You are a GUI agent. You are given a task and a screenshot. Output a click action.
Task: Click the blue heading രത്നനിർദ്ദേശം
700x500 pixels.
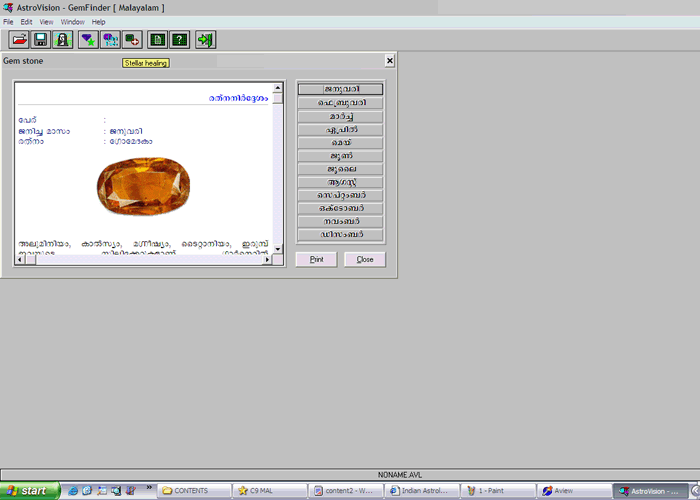(x=238, y=98)
